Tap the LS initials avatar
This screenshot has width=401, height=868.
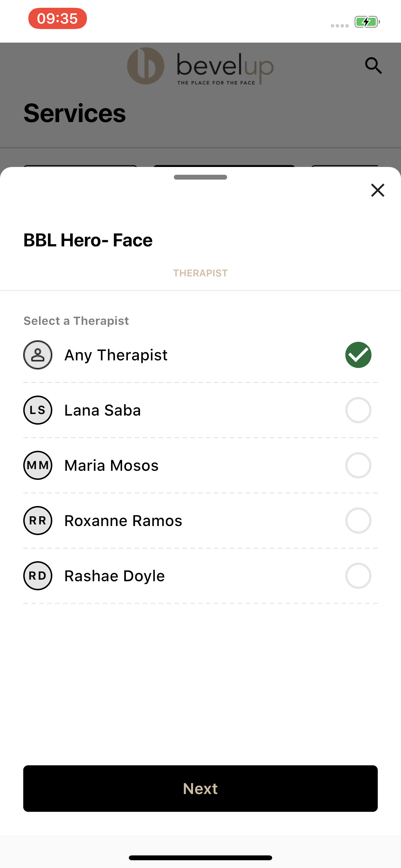38,410
